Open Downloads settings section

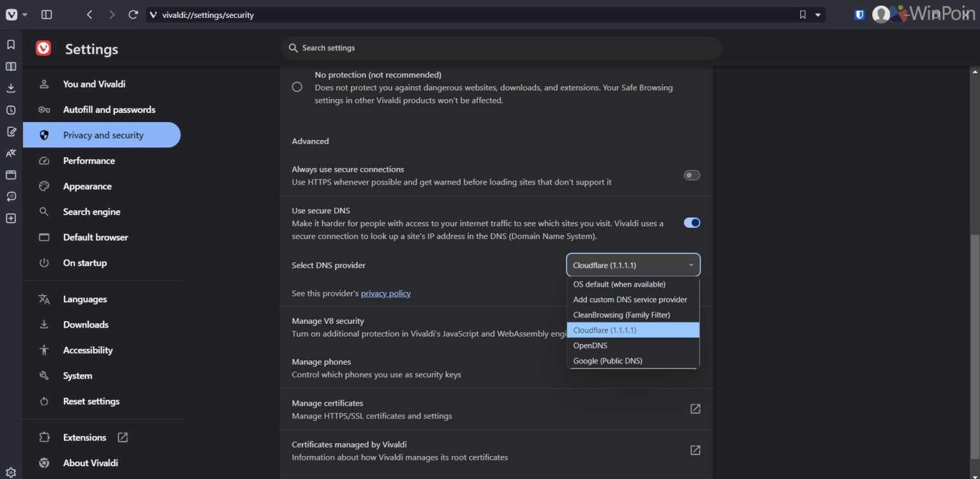pyautogui.click(x=102, y=325)
